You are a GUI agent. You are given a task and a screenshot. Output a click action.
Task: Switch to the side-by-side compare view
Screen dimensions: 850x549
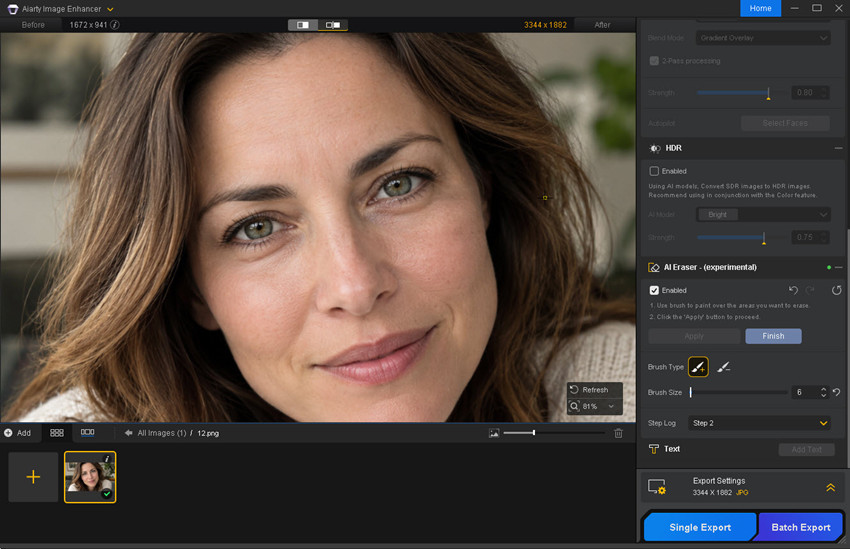[x=333, y=25]
